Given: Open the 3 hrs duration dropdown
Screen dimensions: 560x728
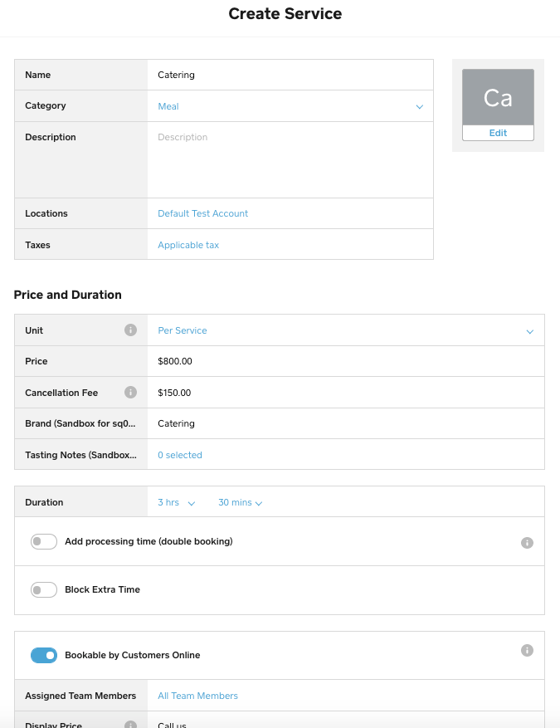Looking at the screenshot, I should pyautogui.click(x=177, y=502).
